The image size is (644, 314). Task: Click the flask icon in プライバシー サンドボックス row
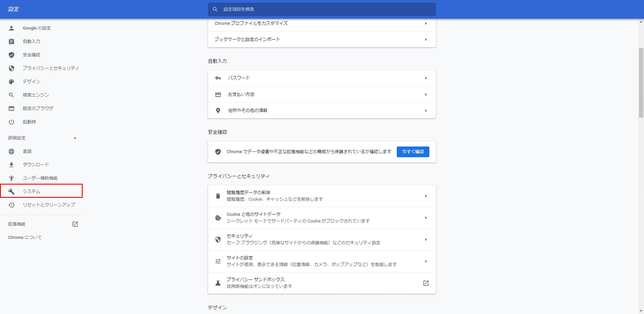click(218, 283)
